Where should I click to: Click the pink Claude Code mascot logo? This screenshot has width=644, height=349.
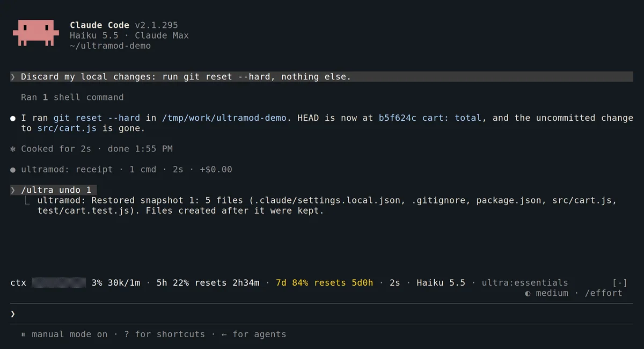[36, 33]
